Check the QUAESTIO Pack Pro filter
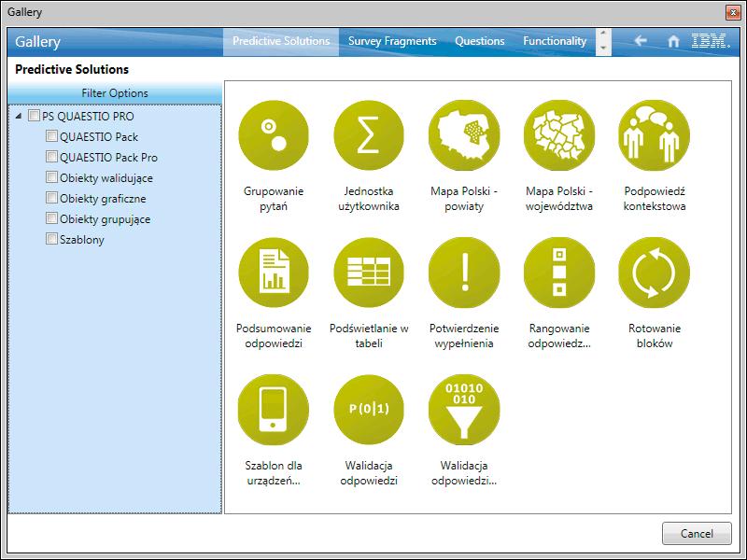Image resolution: width=747 pixels, height=560 pixels. coord(51,157)
